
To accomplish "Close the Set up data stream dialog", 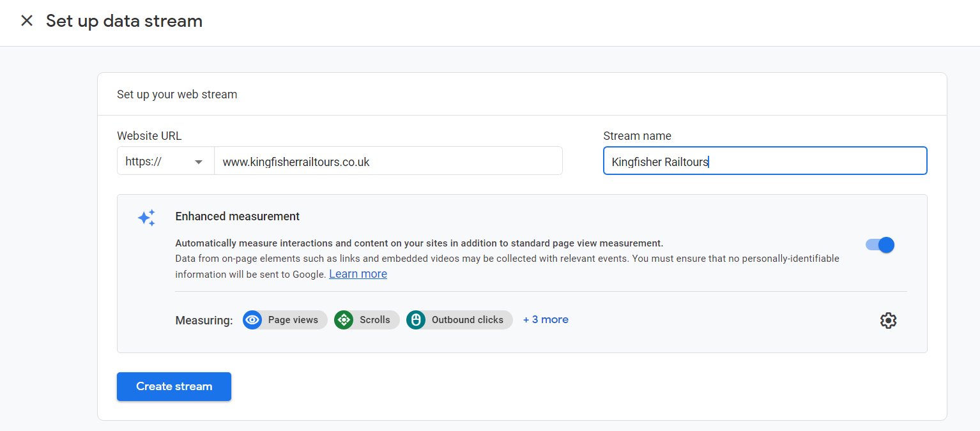I will click(x=27, y=21).
